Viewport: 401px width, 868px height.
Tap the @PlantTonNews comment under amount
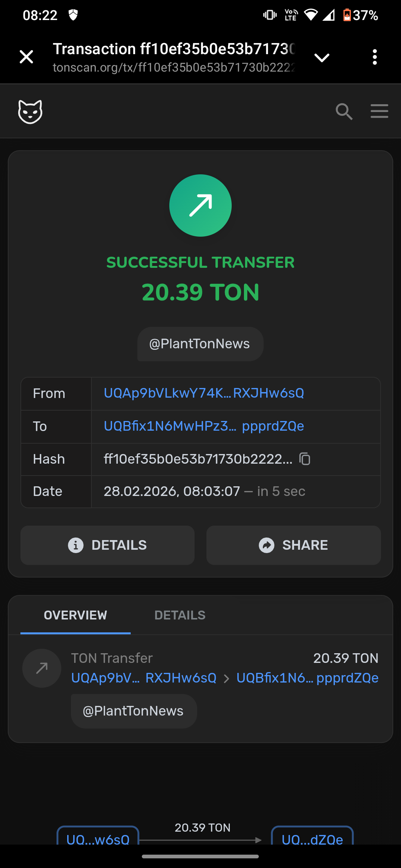click(x=200, y=344)
